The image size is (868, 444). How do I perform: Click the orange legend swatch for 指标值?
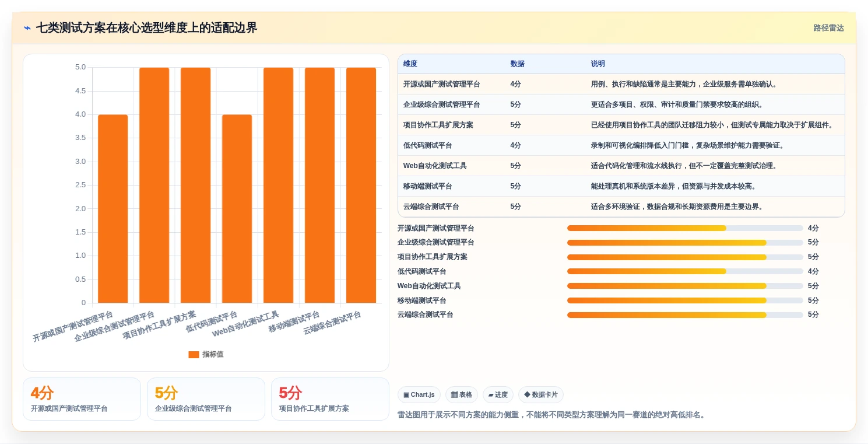tap(194, 354)
